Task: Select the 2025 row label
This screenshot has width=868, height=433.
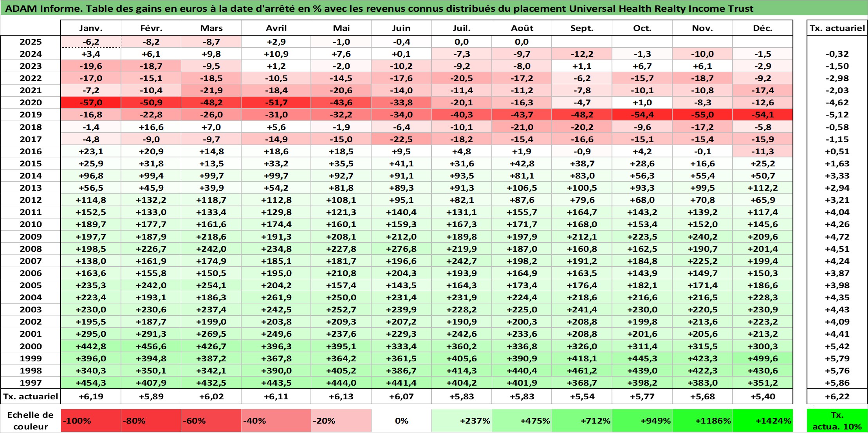Action: click(x=31, y=42)
